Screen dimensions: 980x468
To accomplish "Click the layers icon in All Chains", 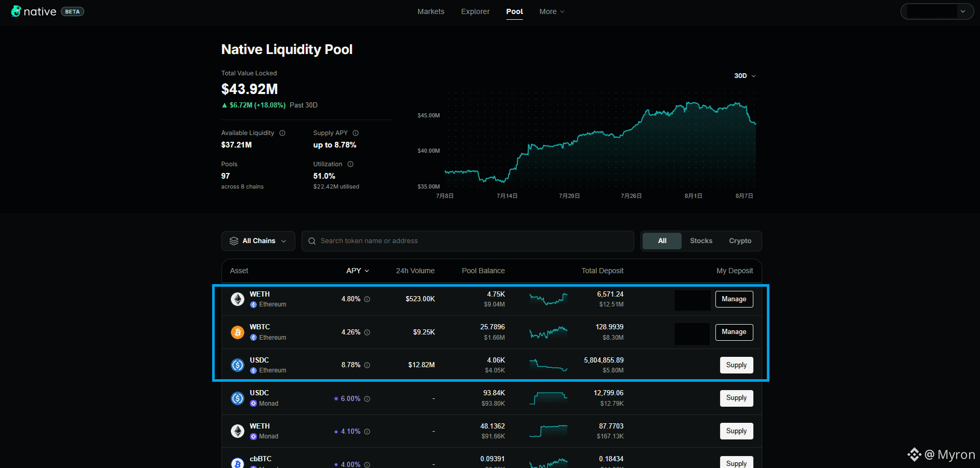I will [x=234, y=241].
